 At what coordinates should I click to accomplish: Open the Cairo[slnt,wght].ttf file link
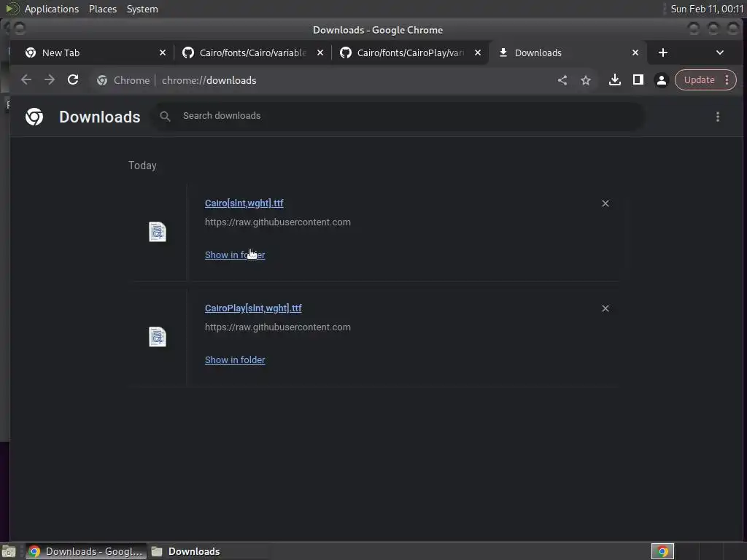244,203
